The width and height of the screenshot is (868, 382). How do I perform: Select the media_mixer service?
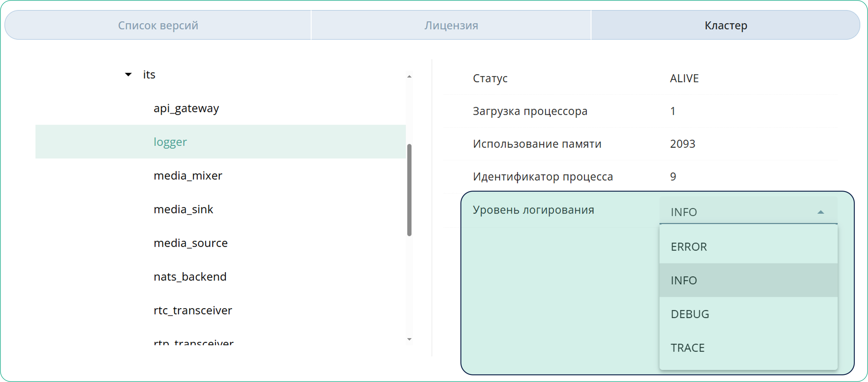click(x=188, y=175)
